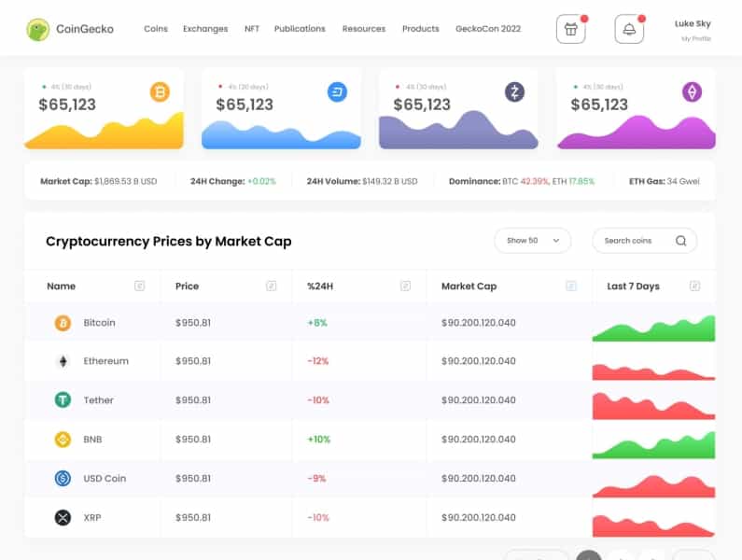
Task: Expand the Show 50 dropdown
Action: click(x=532, y=241)
